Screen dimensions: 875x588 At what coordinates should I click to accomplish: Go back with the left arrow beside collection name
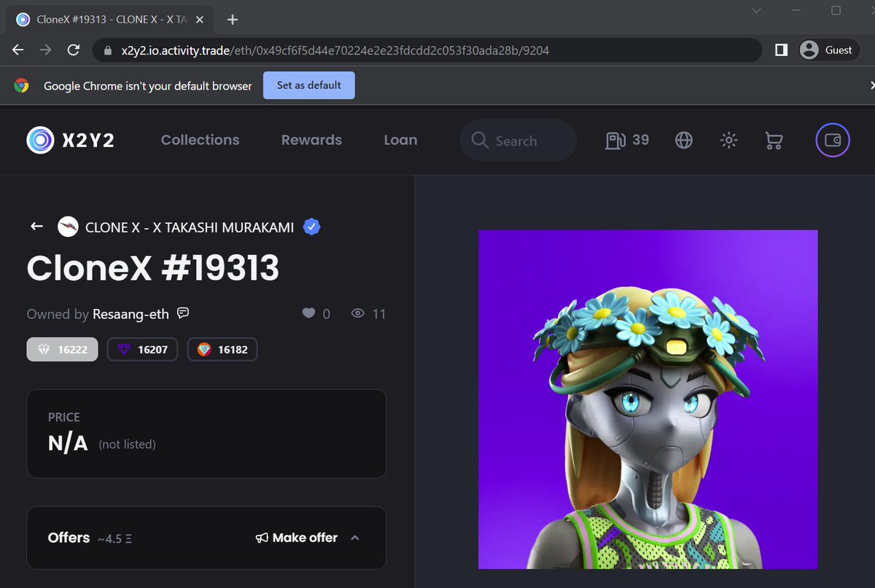[37, 227]
